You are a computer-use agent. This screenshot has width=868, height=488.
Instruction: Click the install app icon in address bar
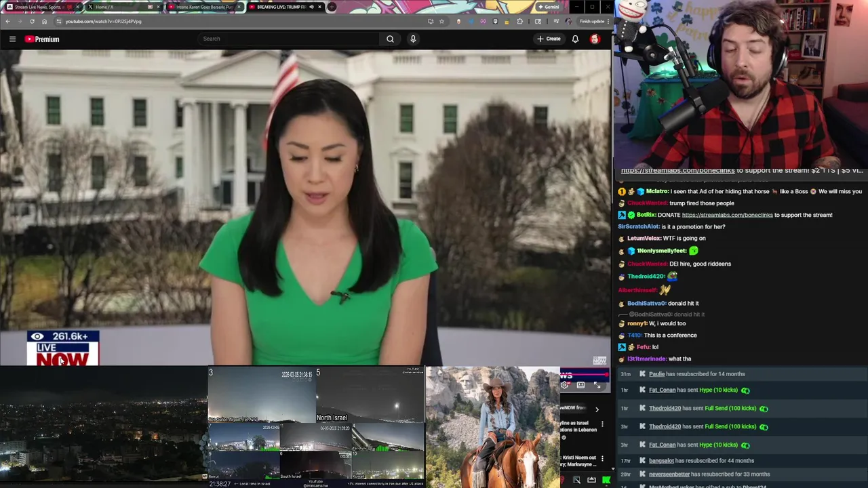coord(431,21)
